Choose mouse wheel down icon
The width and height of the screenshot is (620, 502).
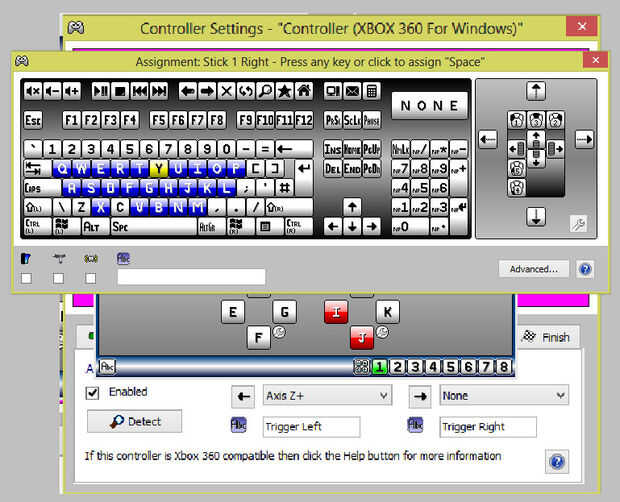pos(536,159)
